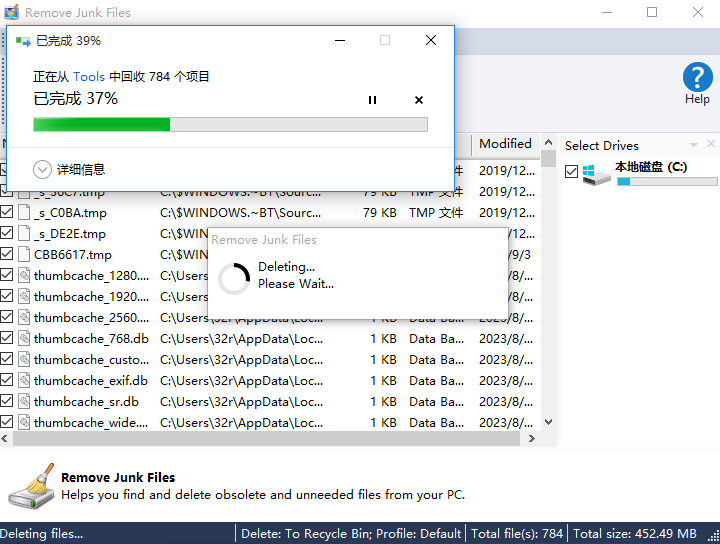Click the horizontal scroll right arrow
Image resolution: width=720 pixels, height=544 pixels.
(x=532, y=438)
